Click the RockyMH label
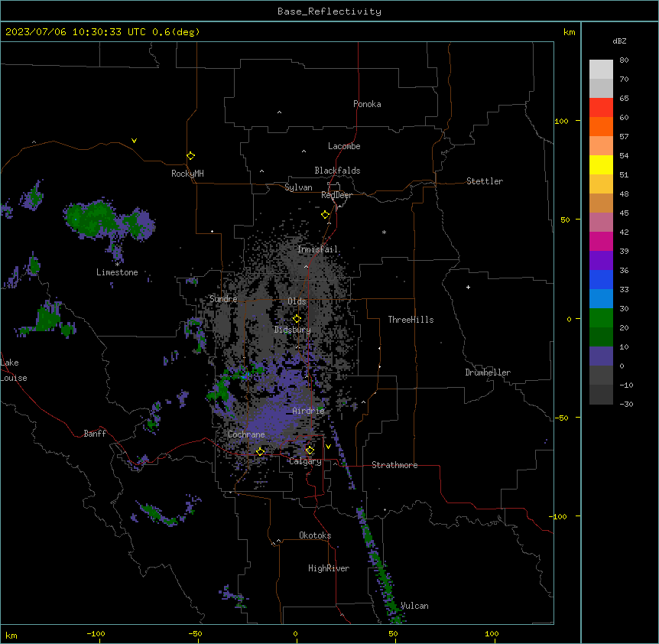The height and width of the screenshot is (644, 659). (x=187, y=174)
